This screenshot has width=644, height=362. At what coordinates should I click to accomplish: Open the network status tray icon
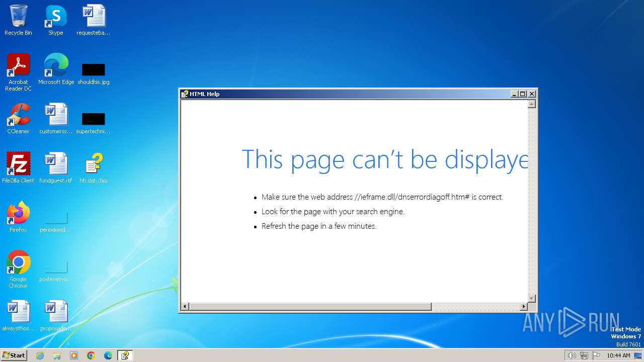click(x=584, y=355)
